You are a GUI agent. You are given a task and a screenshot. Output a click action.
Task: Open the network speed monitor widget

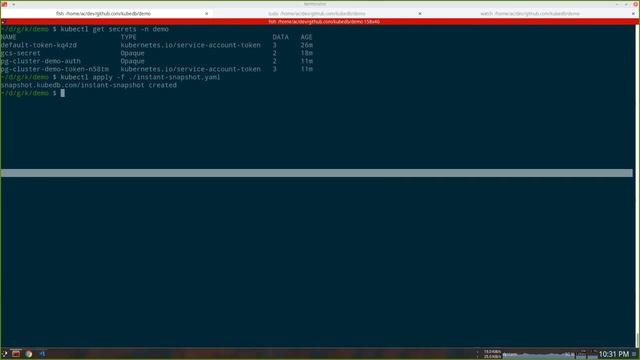click(x=492, y=354)
